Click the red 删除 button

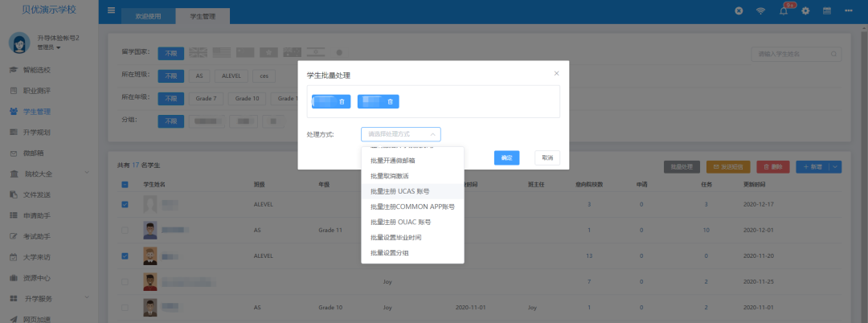coord(773,166)
